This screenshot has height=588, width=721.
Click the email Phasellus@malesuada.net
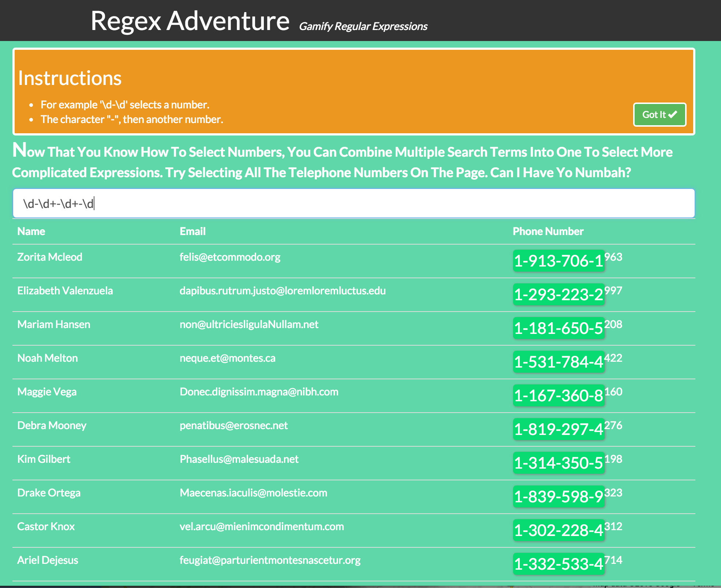[x=239, y=459]
